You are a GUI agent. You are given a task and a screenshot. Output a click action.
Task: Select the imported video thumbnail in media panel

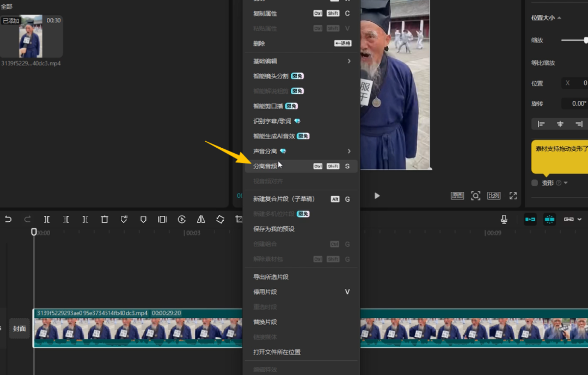(x=31, y=37)
